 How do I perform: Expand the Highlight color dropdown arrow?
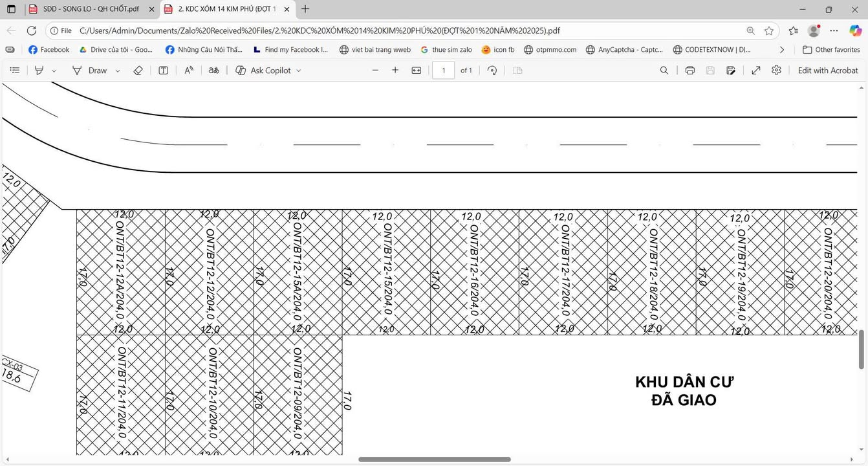pos(54,71)
